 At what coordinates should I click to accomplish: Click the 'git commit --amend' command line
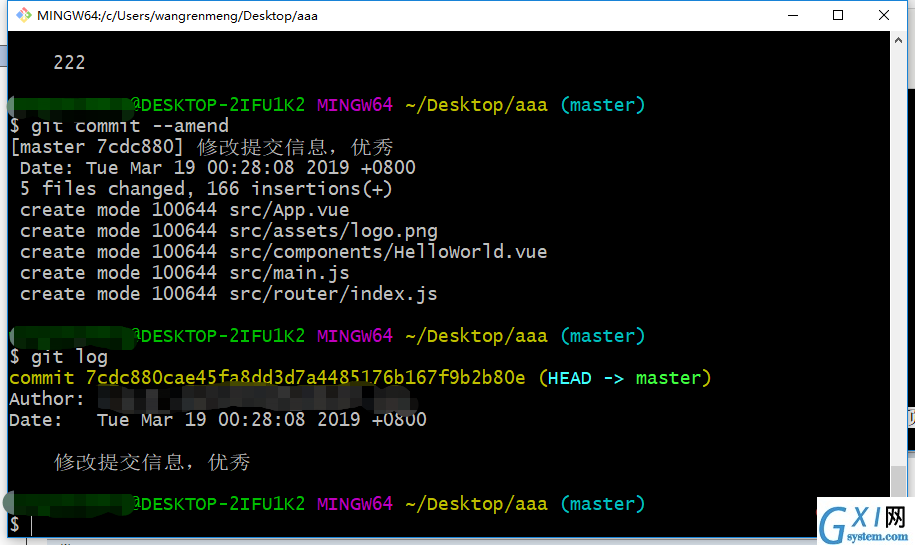120,126
